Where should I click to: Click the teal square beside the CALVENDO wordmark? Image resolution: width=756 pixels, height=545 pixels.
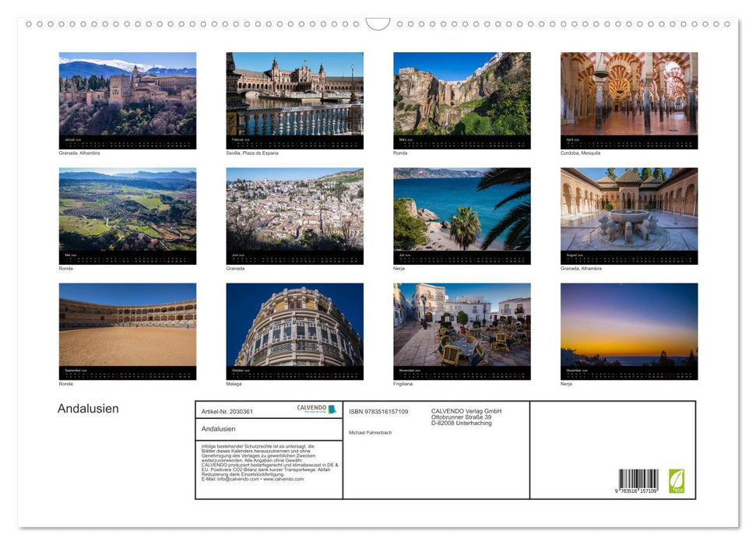click(332, 408)
